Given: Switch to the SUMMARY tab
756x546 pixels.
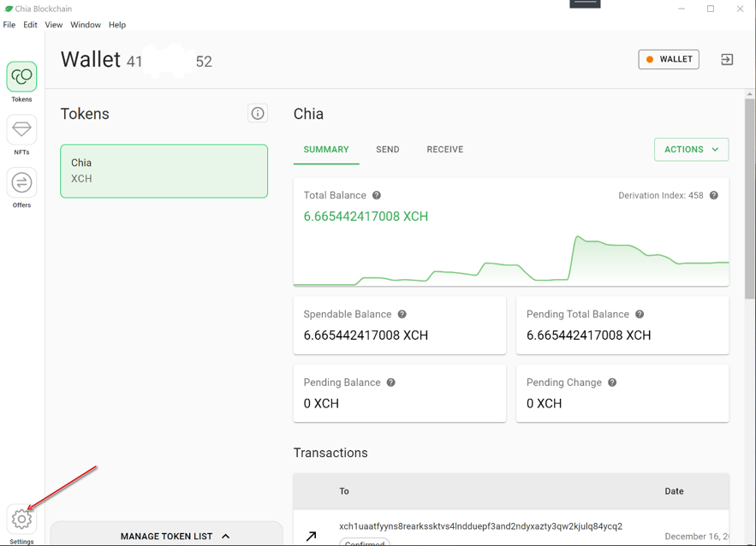Looking at the screenshot, I should tap(326, 150).
